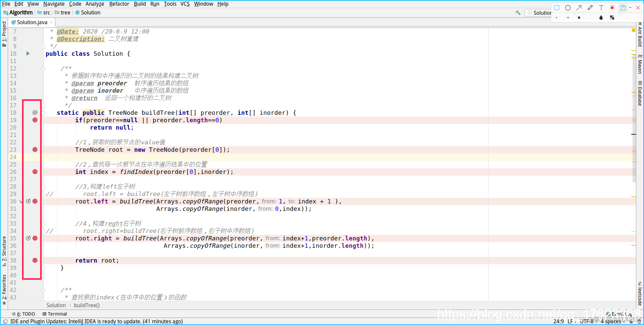
Task: Open the Event Log
Action: (619, 314)
